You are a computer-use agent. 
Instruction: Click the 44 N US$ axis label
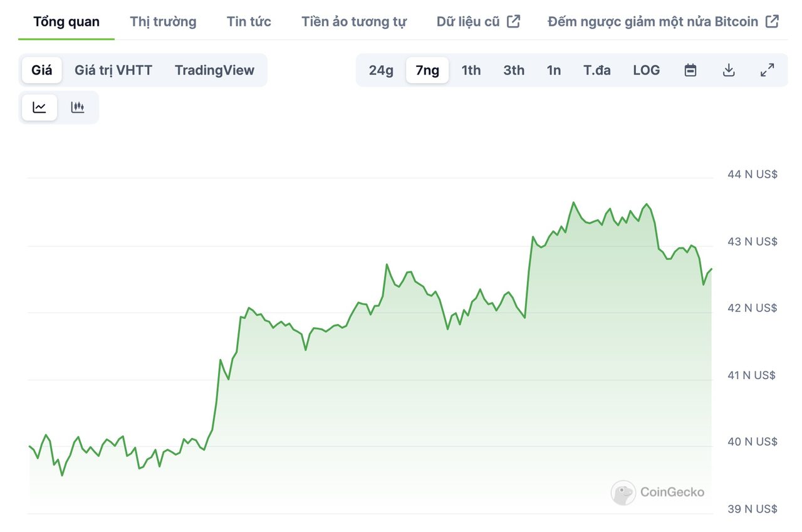tap(753, 174)
